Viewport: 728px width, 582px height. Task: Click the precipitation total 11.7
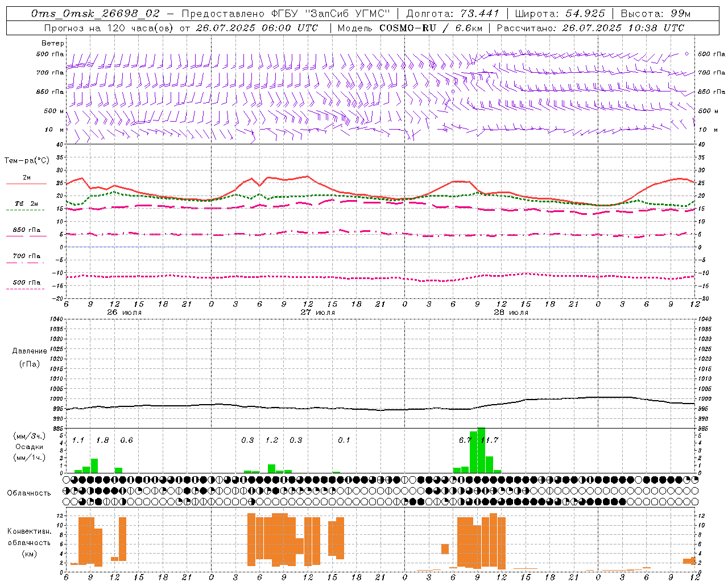click(x=489, y=440)
